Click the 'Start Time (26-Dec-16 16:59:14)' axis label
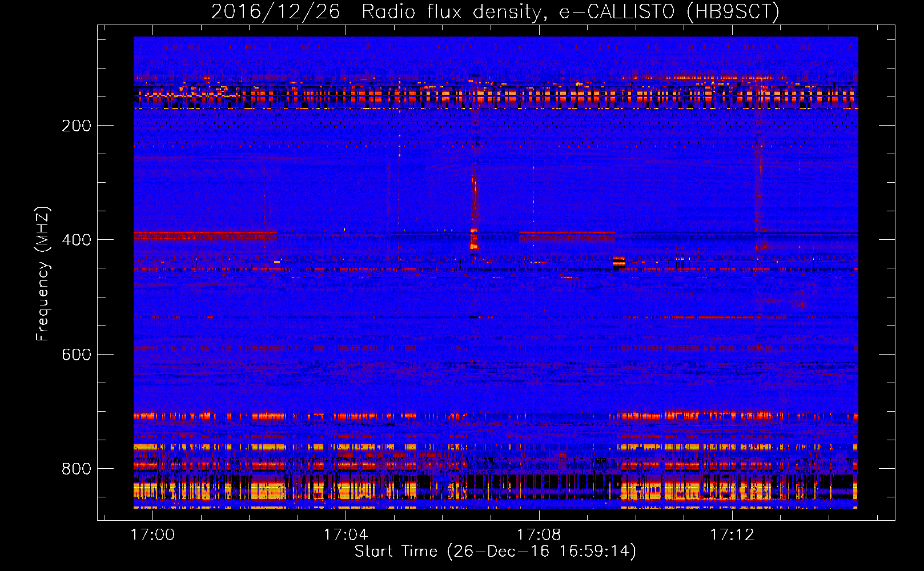This screenshot has height=571, width=924. (495, 552)
